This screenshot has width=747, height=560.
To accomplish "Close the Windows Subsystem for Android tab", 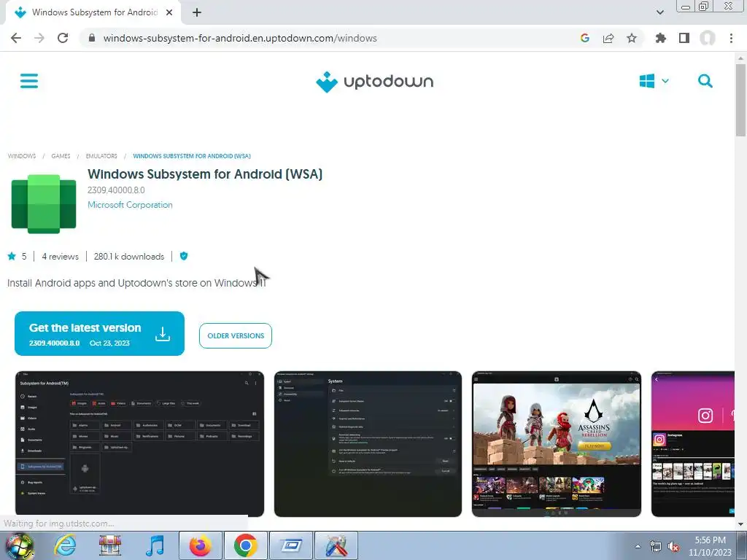I will coord(169,12).
